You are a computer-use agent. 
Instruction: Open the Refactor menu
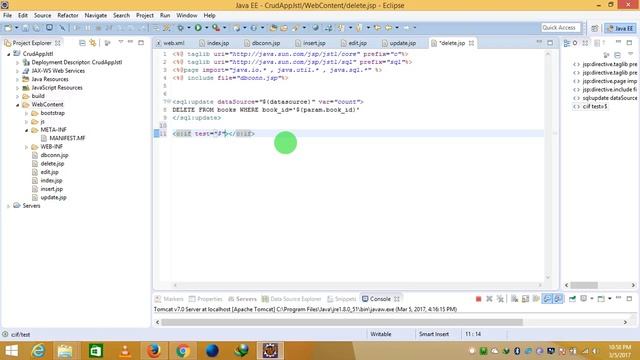tap(68, 15)
